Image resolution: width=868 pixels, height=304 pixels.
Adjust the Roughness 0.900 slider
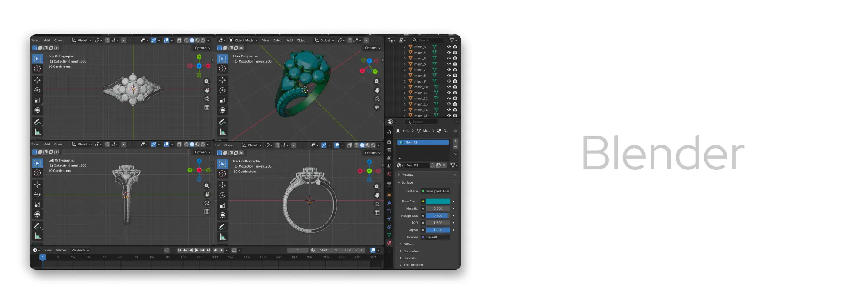[x=438, y=216]
